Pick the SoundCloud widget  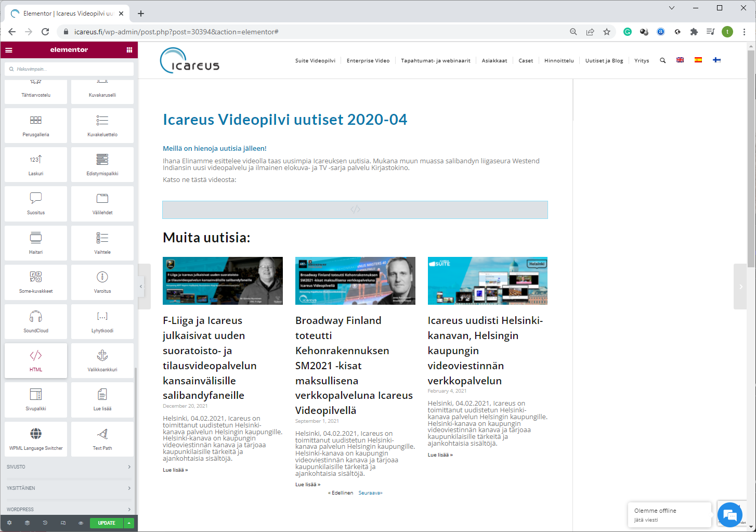(x=36, y=321)
